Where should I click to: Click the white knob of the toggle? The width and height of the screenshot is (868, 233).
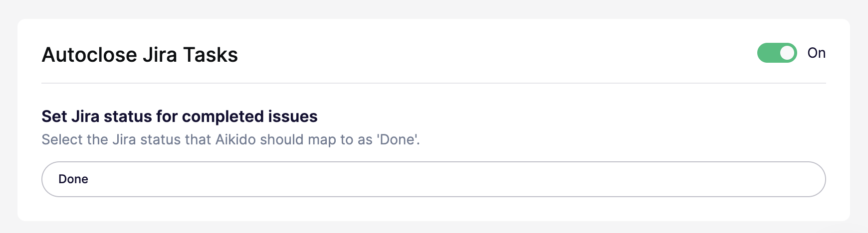pos(787,53)
